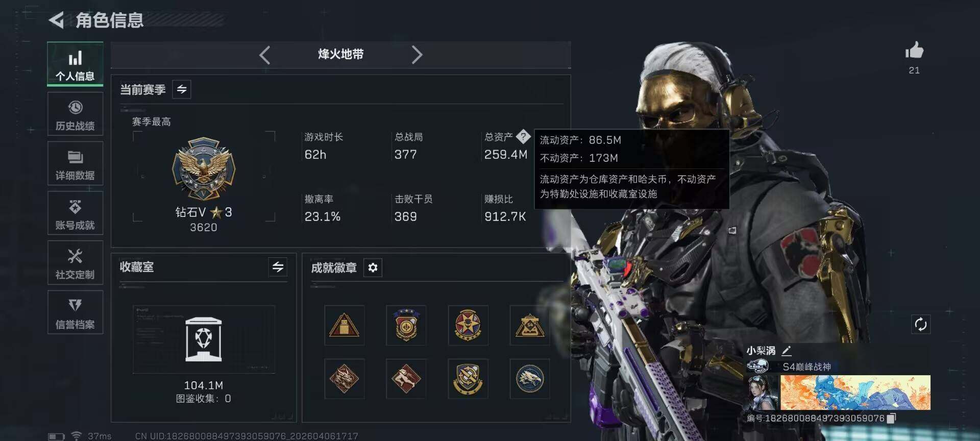Go to 账号成就 section
Image resolution: width=980 pixels, height=441 pixels.
point(75,213)
